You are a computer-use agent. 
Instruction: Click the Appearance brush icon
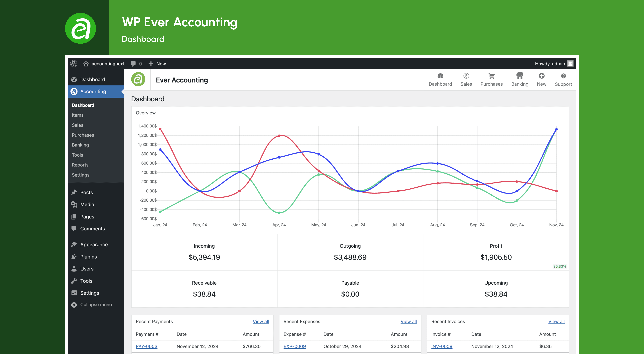tap(74, 245)
